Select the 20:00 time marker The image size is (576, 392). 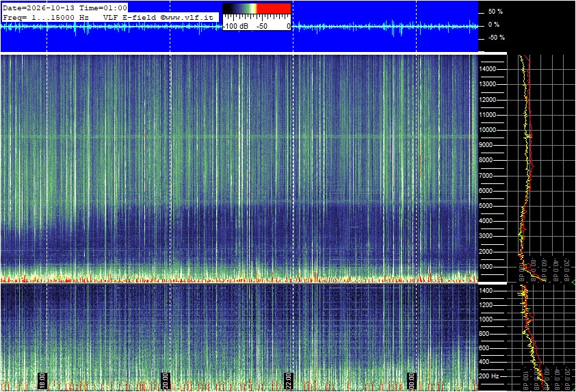[x=166, y=381]
